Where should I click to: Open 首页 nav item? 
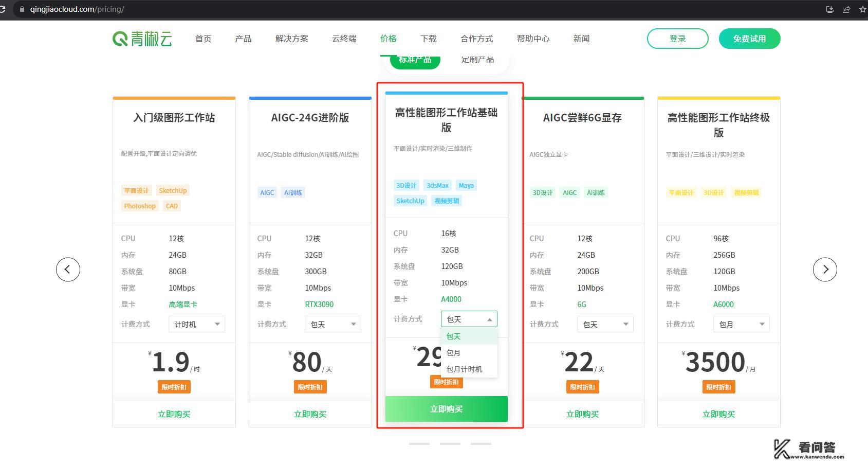click(204, 39)
